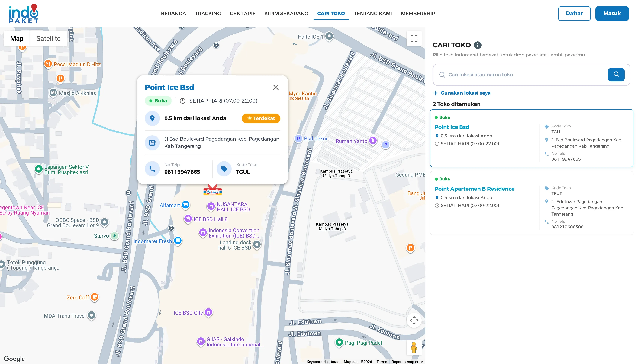Click GIIAS Gaikindo marker
638x364 pixels.
click(x=201, y=341)
